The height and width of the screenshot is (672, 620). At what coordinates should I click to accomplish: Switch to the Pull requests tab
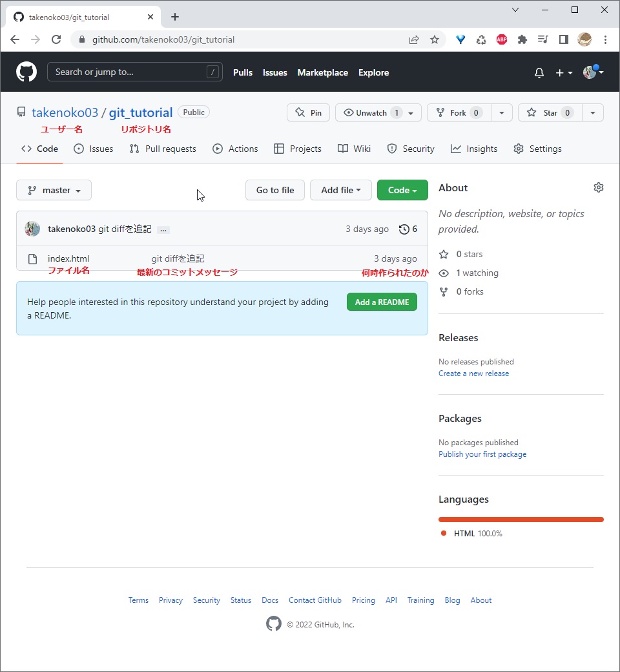(x=163, y=149)
